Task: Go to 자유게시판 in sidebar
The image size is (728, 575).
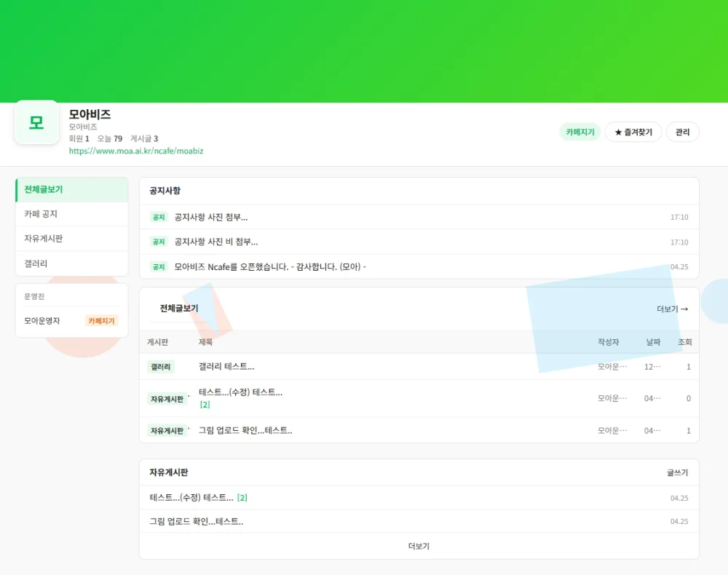Action: pyautogui.click(x=72, y=239)
